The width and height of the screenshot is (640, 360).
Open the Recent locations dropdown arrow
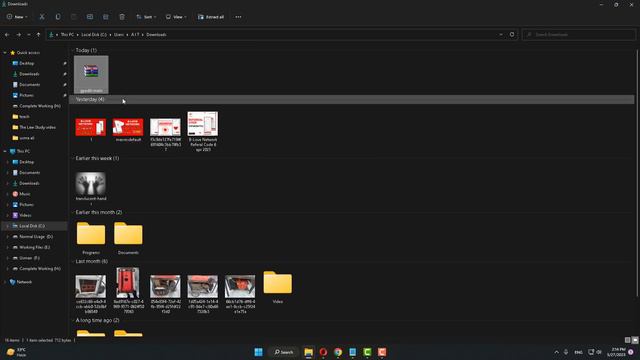tap(29, 35)
